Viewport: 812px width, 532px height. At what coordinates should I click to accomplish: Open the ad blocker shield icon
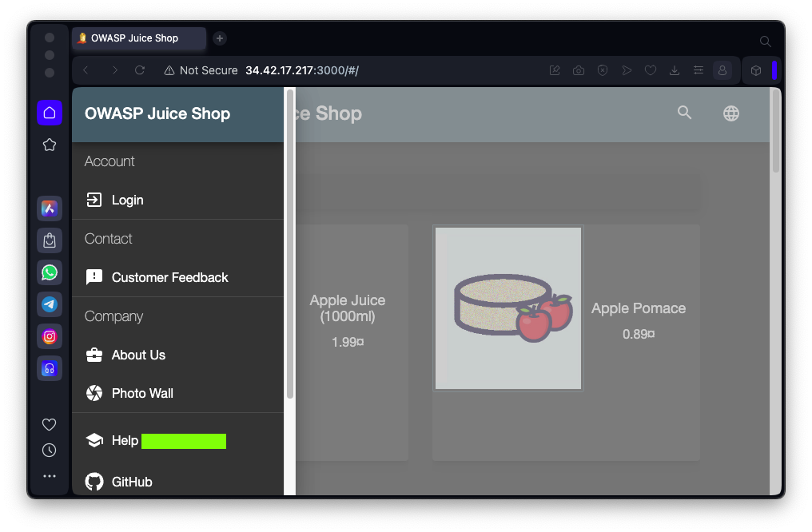(603, 70)
